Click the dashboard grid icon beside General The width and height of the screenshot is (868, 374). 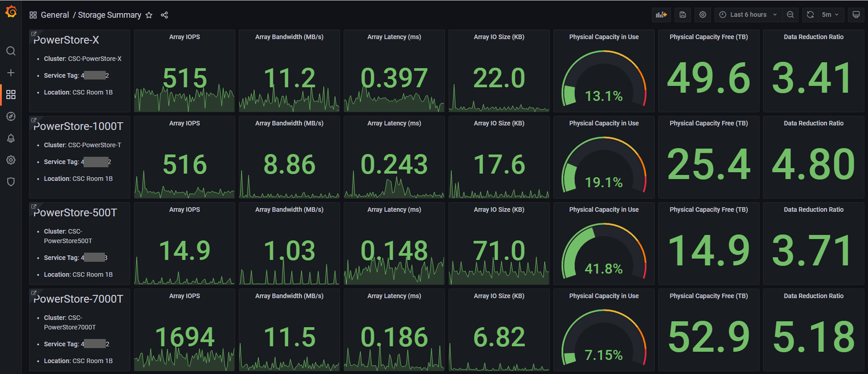click(33, 15)
